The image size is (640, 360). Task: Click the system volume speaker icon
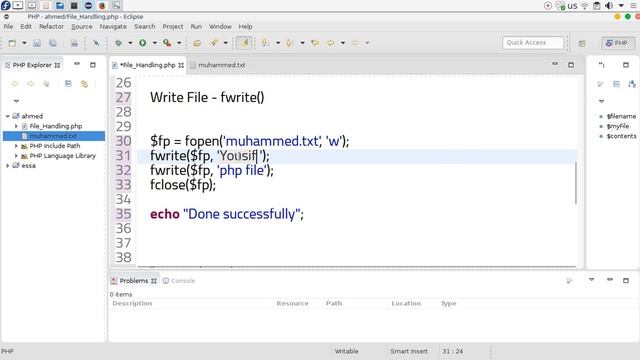609,6
